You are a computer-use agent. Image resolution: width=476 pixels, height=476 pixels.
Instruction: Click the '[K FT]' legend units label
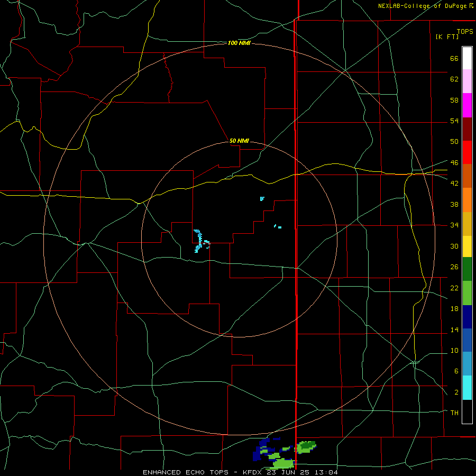pos(447,36)
